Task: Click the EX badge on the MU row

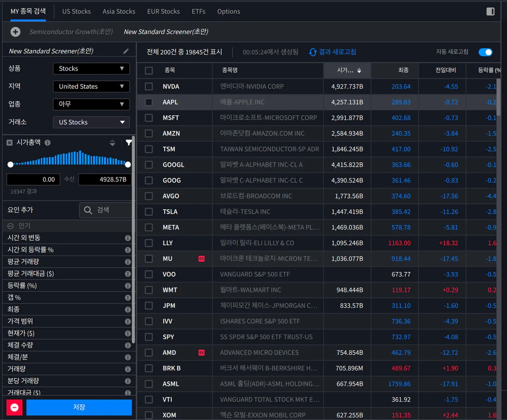Action: pos(201,259)
